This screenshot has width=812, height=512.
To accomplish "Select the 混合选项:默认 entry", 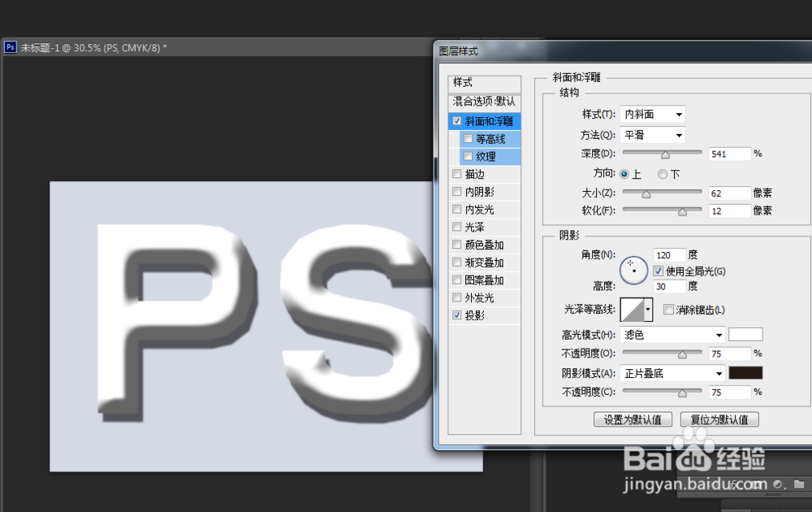I will [x=485, y=101].
